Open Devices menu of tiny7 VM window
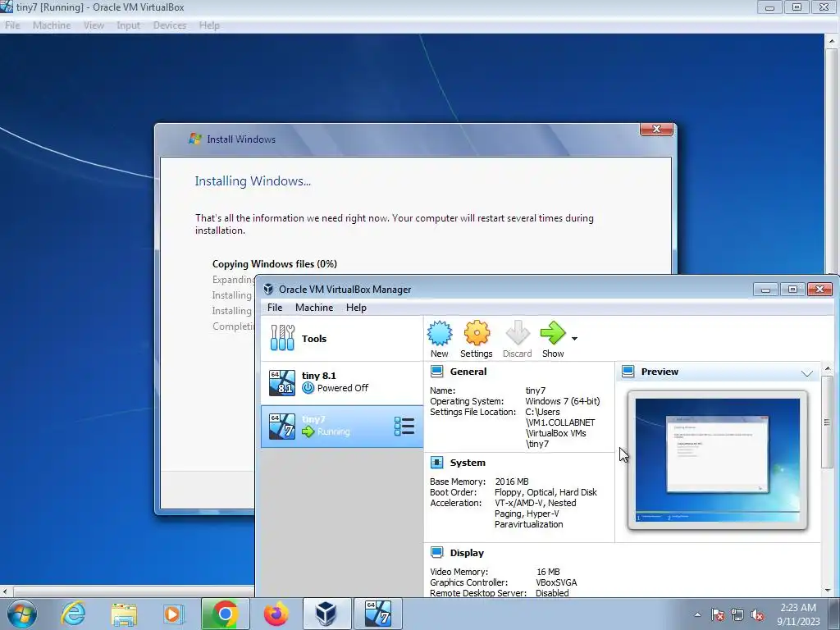Screen dimensions: 840x630 (170, 25)
